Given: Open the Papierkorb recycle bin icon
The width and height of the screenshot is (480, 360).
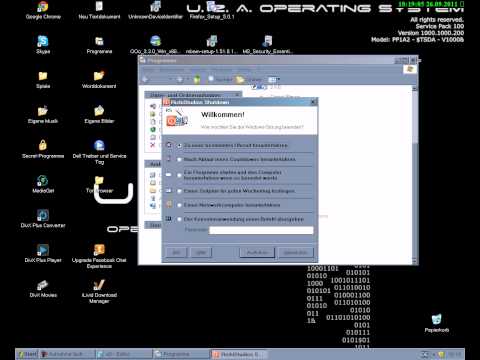Looking at the screenshot, I should [437, 319].
